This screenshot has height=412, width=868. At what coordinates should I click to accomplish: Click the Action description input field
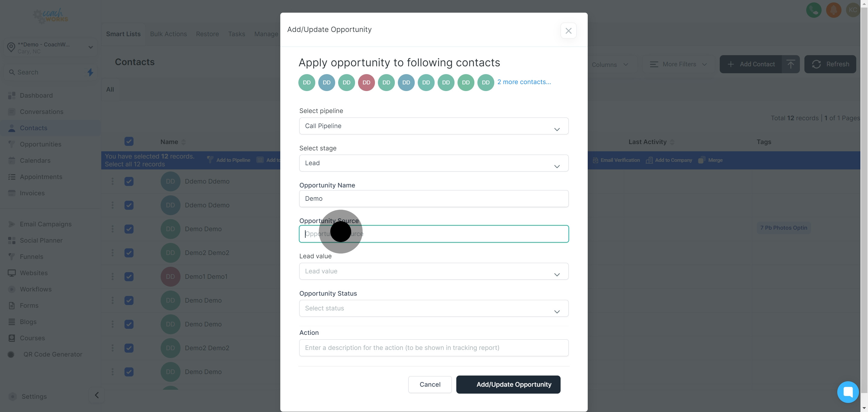click(x=434, y=348)
